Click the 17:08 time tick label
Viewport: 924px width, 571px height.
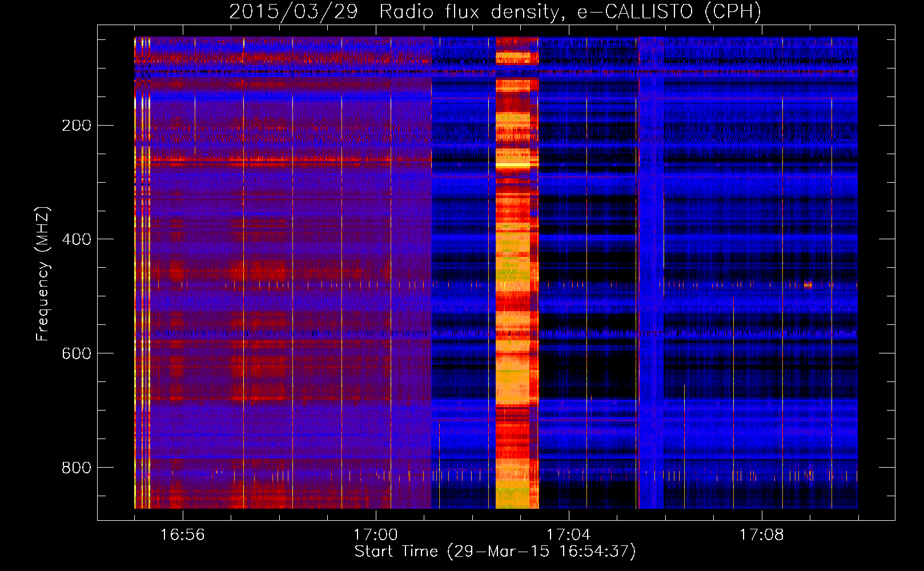pos(762,535)
